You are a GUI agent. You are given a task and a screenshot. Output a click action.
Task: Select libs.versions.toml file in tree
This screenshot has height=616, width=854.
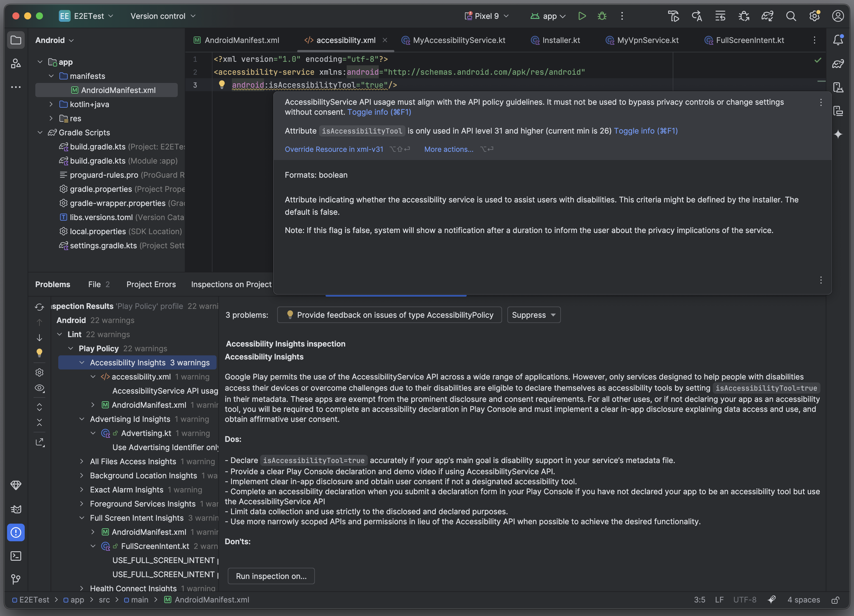(x=122, y=217)
